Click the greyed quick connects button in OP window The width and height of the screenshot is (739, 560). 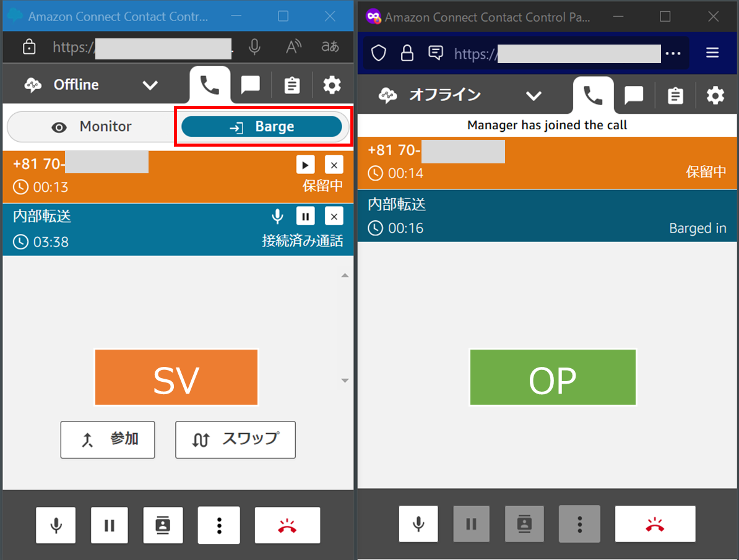[x=524, y=523]
